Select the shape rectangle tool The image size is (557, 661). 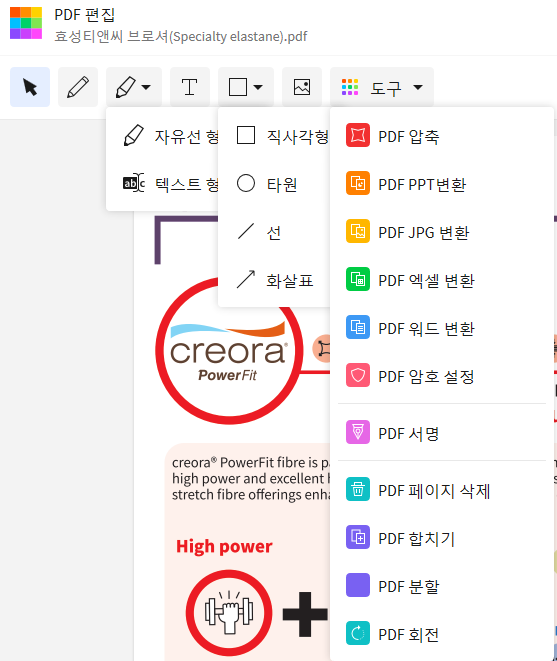pos(238,87)
